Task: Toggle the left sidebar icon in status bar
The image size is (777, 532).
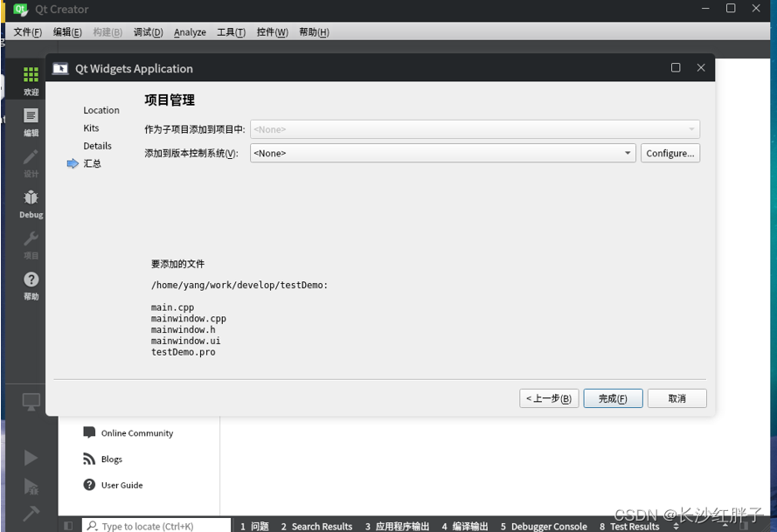Action: pyautogui.click(x=68, y=526)
